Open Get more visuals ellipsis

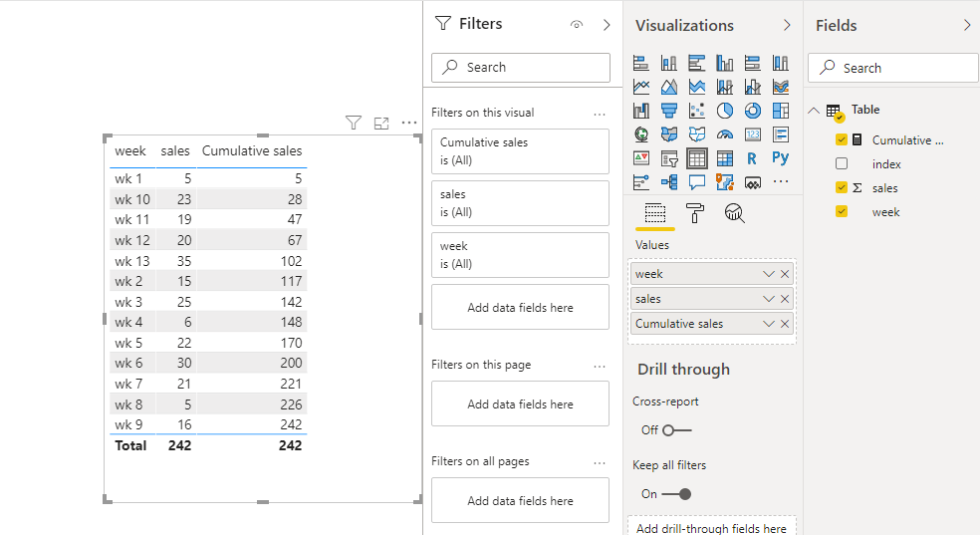click(x=781, y=181)
